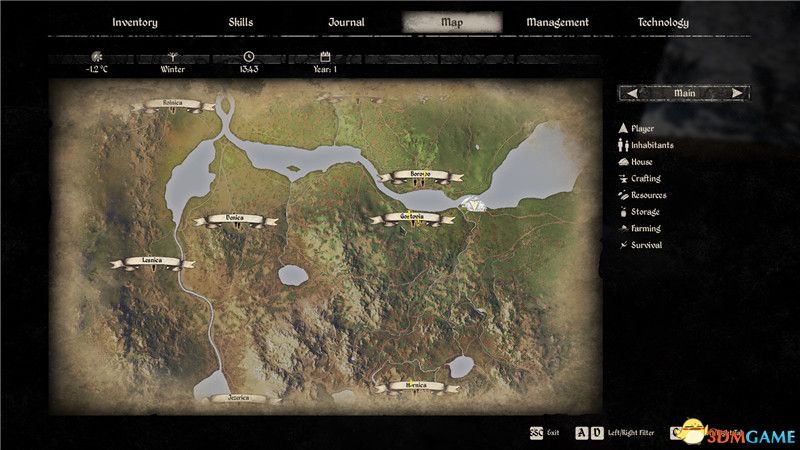Open the Management tab
The height and width of the screenshot is (450, 800).
click(x=558, y=22)
